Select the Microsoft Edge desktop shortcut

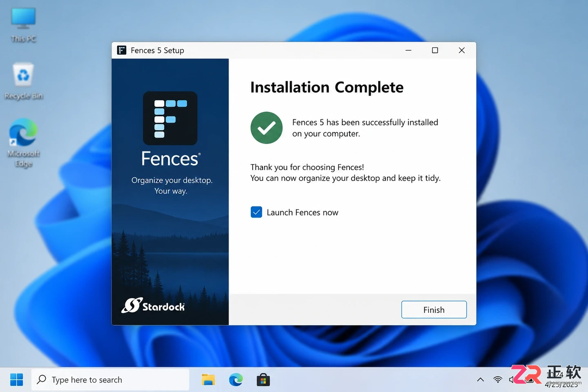point(23,143)
